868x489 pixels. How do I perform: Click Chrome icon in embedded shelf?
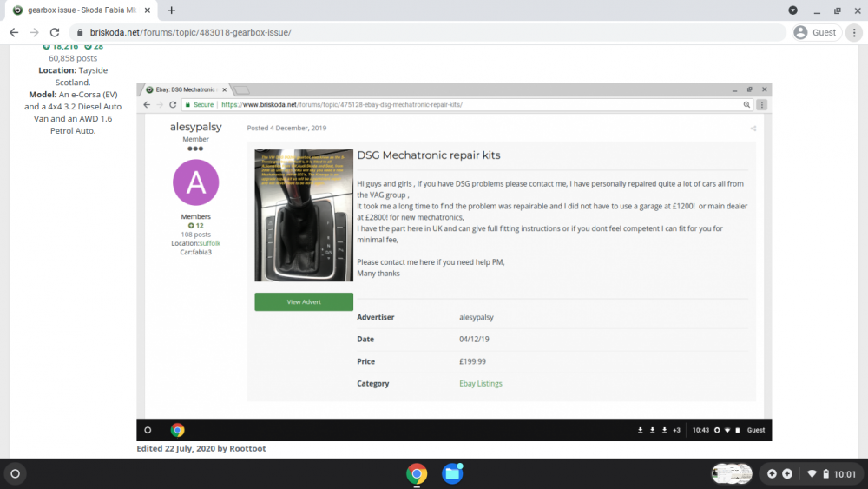[x=177, y=430]
